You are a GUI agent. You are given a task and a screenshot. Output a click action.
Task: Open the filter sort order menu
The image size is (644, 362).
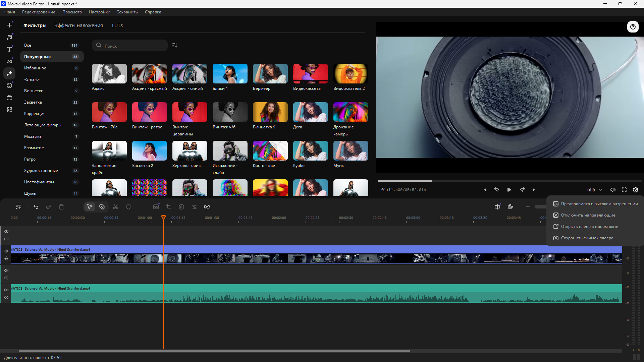tap(175, 45)
